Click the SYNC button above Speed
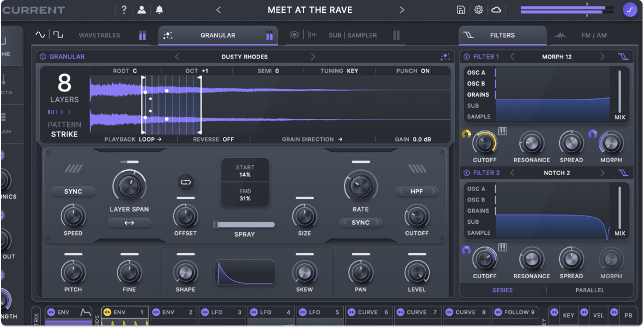 (73, 192)
